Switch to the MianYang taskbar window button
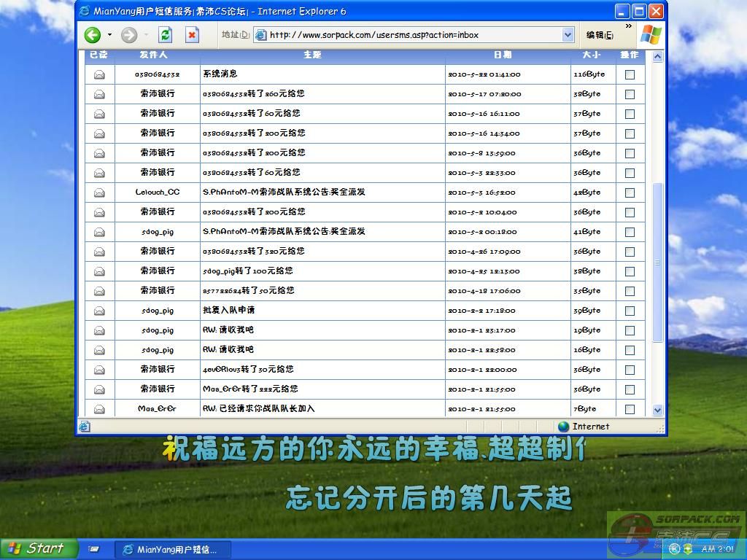Image resolution: width=747 pixels, height=560 pixels. click(x=173, y=550)
